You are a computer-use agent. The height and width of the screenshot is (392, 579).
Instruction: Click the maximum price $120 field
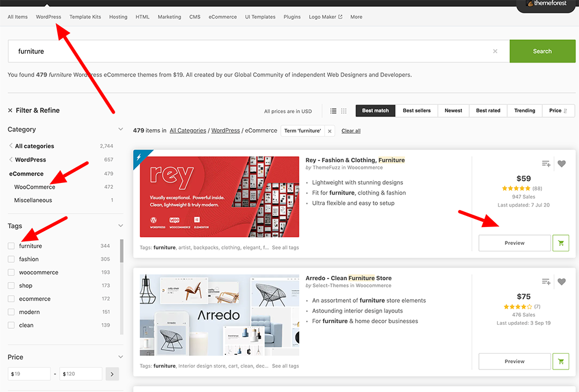coord(81,374)
